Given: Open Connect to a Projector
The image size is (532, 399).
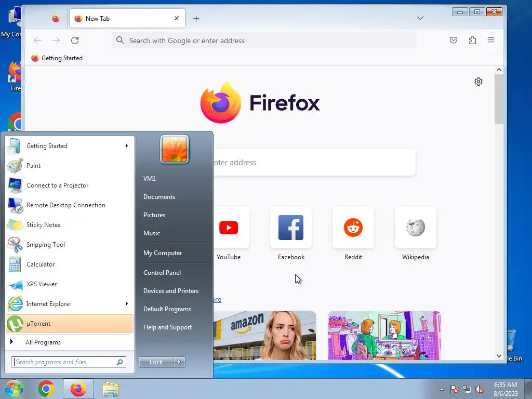Looking at the screenshot, I should pyautogui.click(x=70, y=185).
